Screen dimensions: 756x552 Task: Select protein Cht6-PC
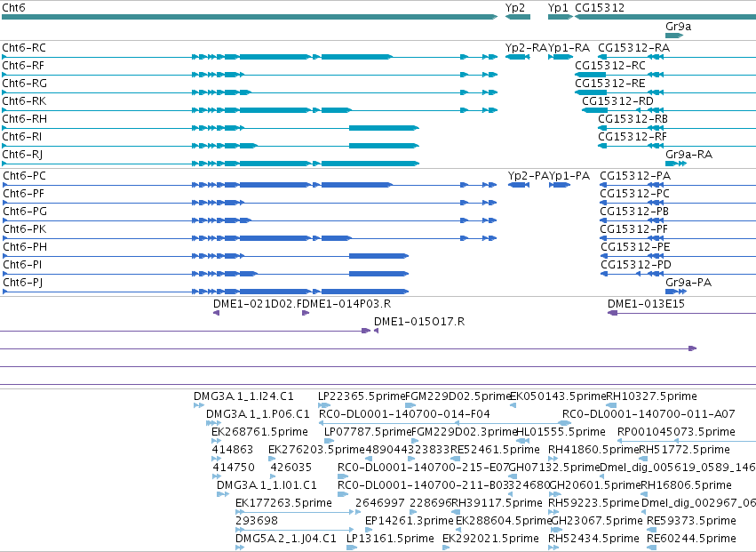coord(24,176)
